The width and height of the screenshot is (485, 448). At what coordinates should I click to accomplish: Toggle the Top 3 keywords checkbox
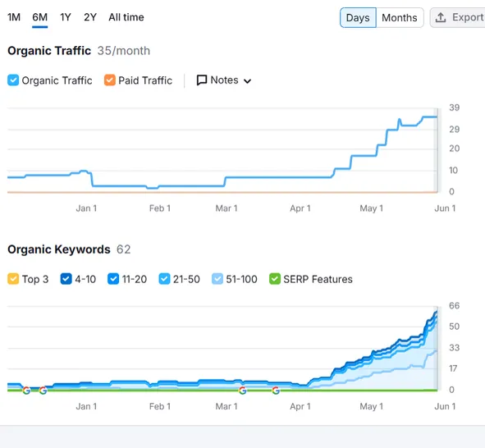pyautogui.click(x=13, y=279)
